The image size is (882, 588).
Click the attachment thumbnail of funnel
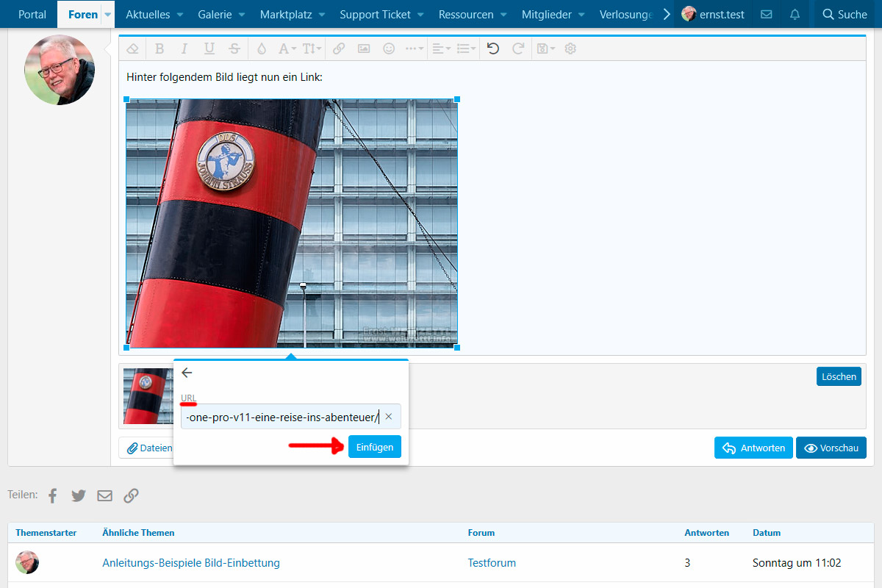click(x=147, y=396)
